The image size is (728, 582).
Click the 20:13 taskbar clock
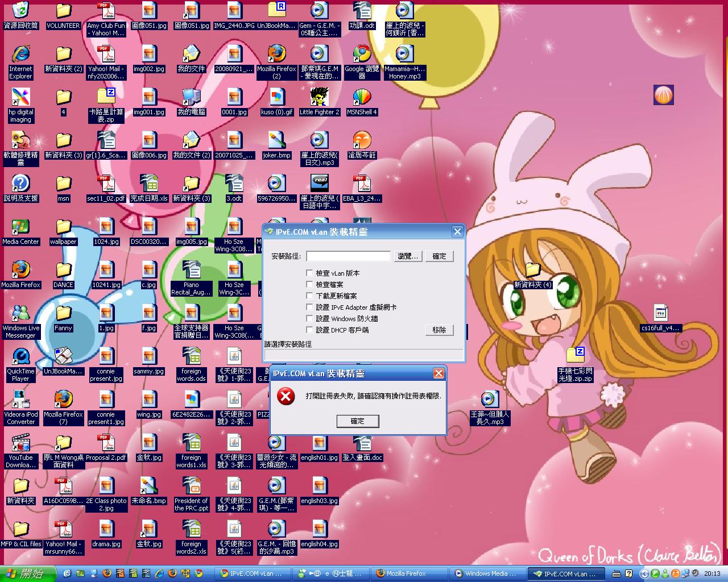712,573
